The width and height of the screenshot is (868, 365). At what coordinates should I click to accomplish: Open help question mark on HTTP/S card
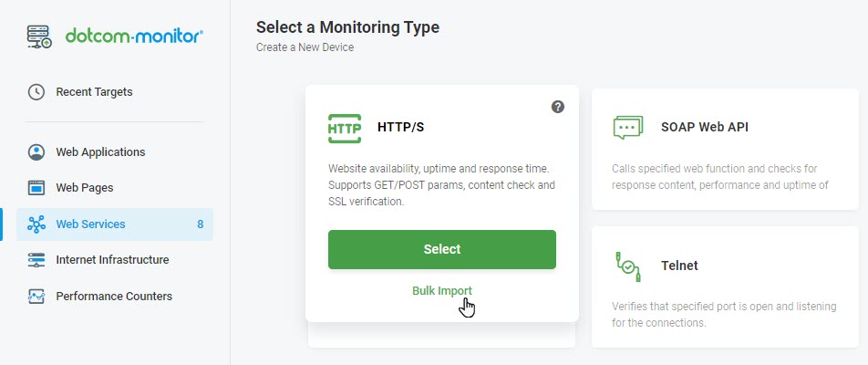(x=558, y=107)
